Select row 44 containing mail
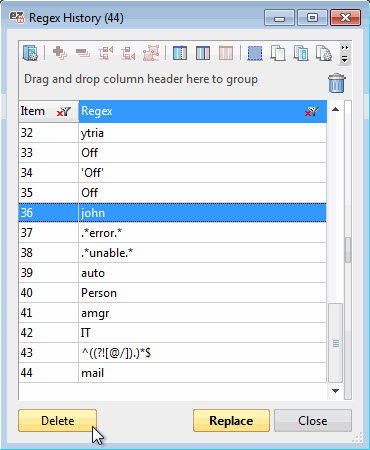370x450 pixels. (172, 373)
